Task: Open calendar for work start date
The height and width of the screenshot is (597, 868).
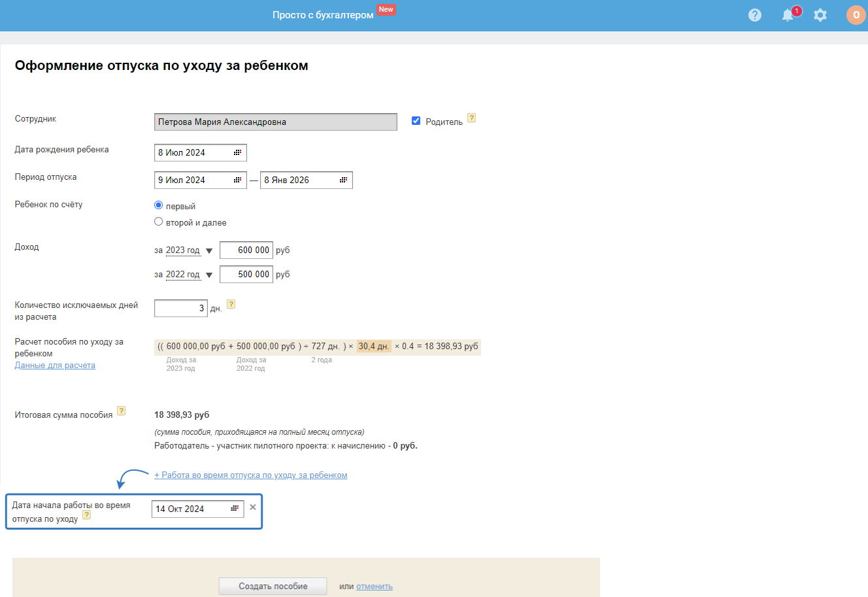Action: pos(235,509)
